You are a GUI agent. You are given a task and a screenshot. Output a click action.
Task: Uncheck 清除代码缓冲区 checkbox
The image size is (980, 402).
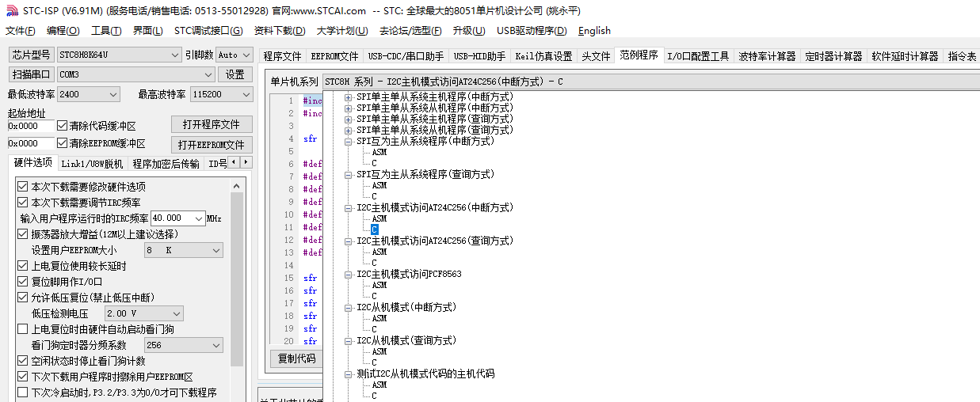point(63,126)
